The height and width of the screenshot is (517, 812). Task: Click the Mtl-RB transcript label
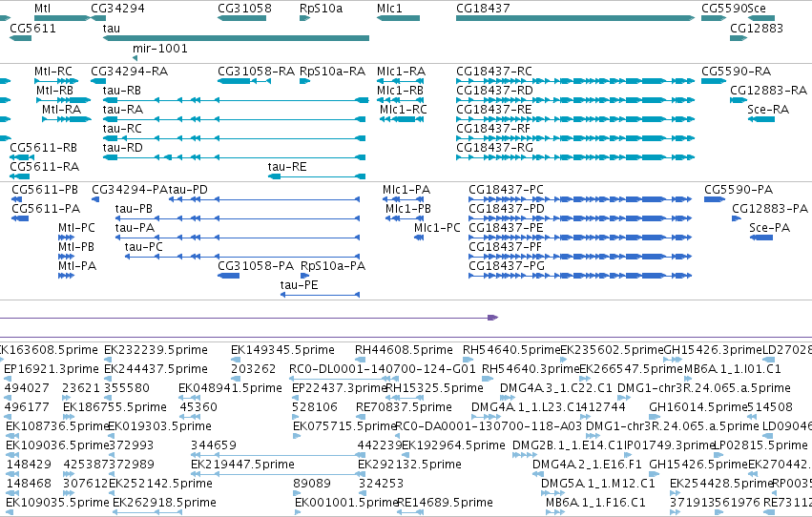click(55, 90)
